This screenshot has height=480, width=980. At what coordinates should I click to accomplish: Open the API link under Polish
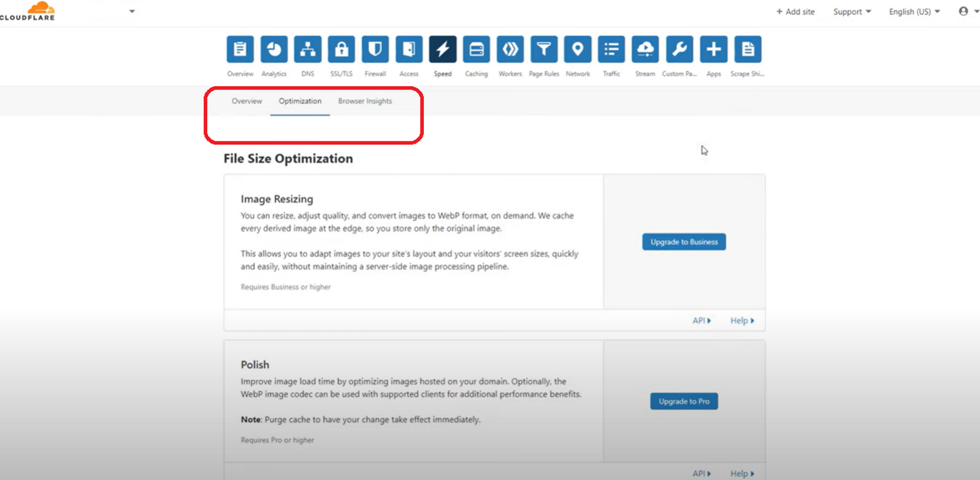701,474
